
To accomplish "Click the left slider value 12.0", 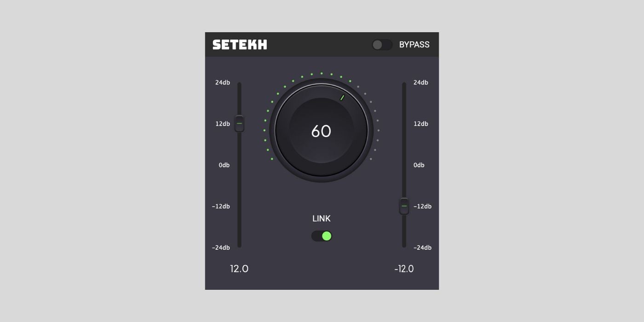I will (x=239, y=269).
